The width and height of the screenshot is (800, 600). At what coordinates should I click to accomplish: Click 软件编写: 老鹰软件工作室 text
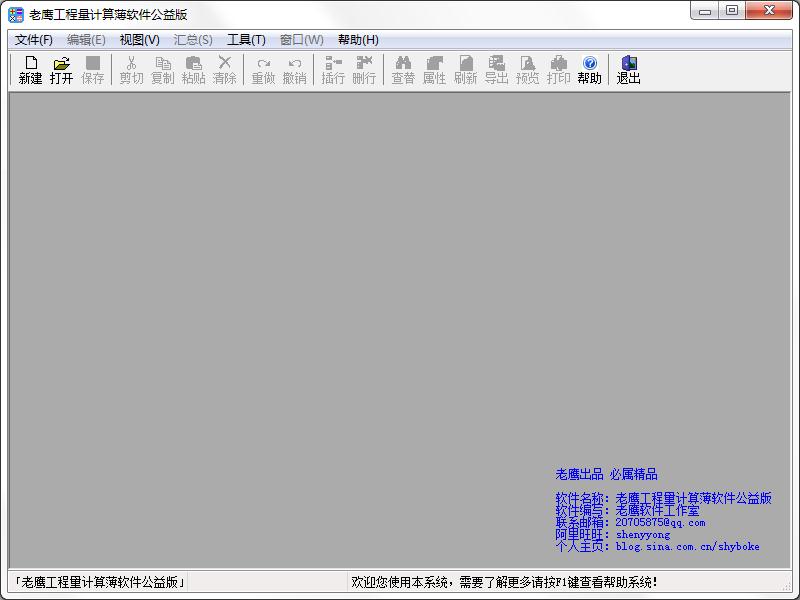pyautogui.click(x=628, y=510)
